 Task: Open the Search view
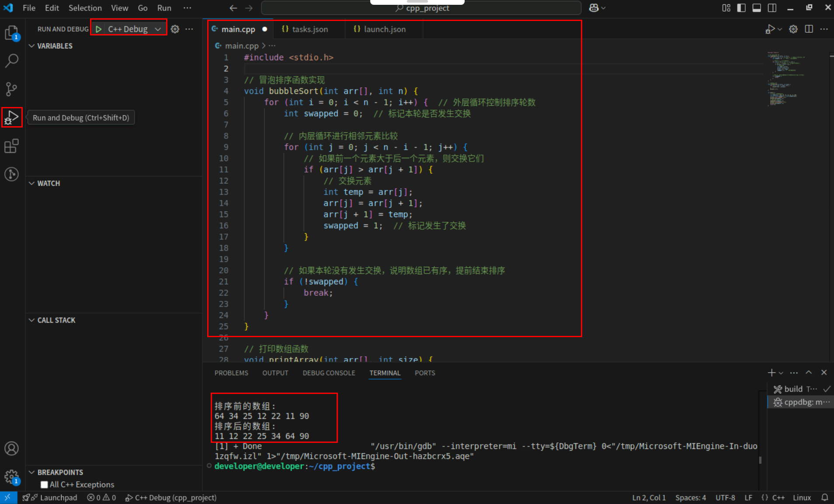click(x=12, y=61)
